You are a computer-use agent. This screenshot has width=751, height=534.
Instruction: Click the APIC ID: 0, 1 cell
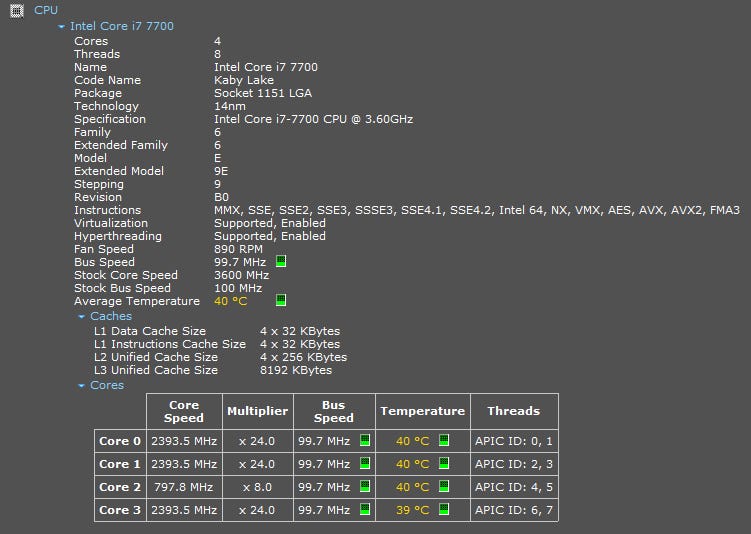(x=514, y=441)
